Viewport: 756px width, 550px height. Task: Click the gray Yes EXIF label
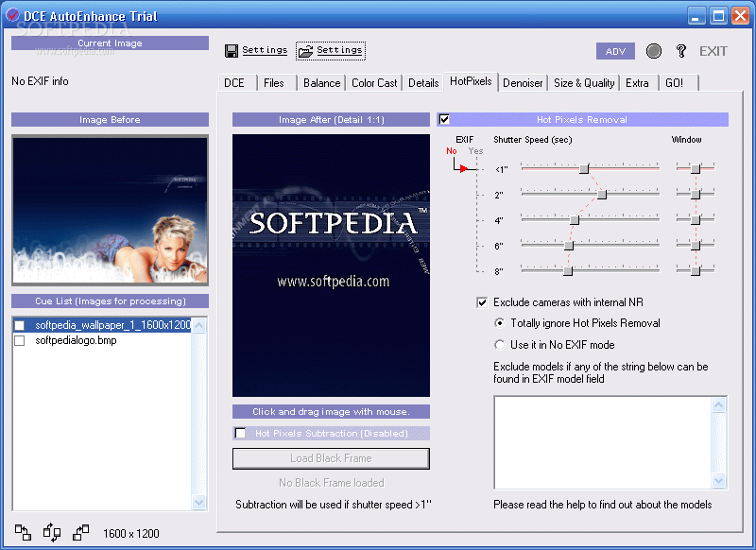475,151
